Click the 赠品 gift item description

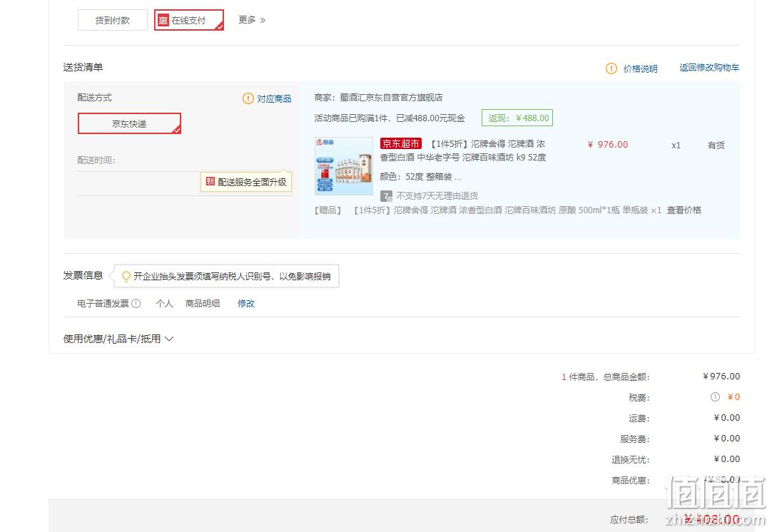pyautogui.click(x=487, y=210)
